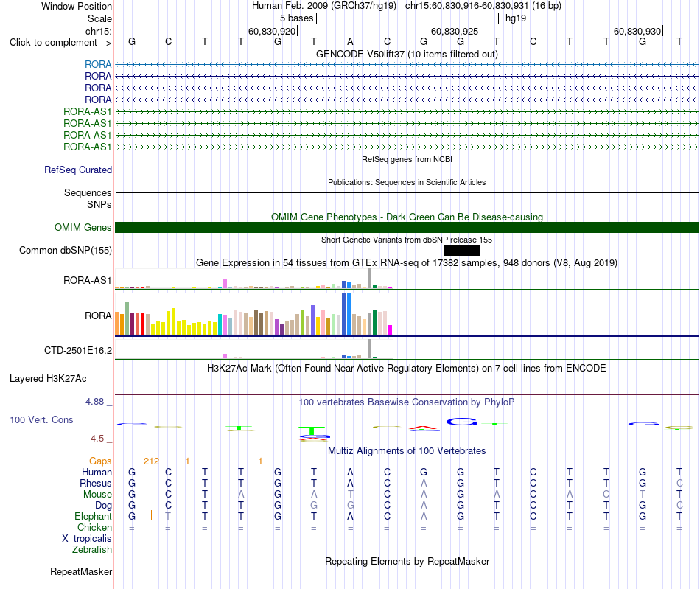
Task: Click the 'RefSeq genes from NCBI' title
Action: tap(407, 159)
